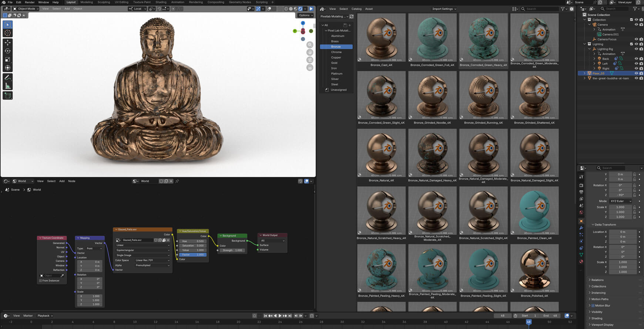Jump to the timeline end frame
Screen dimensions: 644x329
point(290,316)
